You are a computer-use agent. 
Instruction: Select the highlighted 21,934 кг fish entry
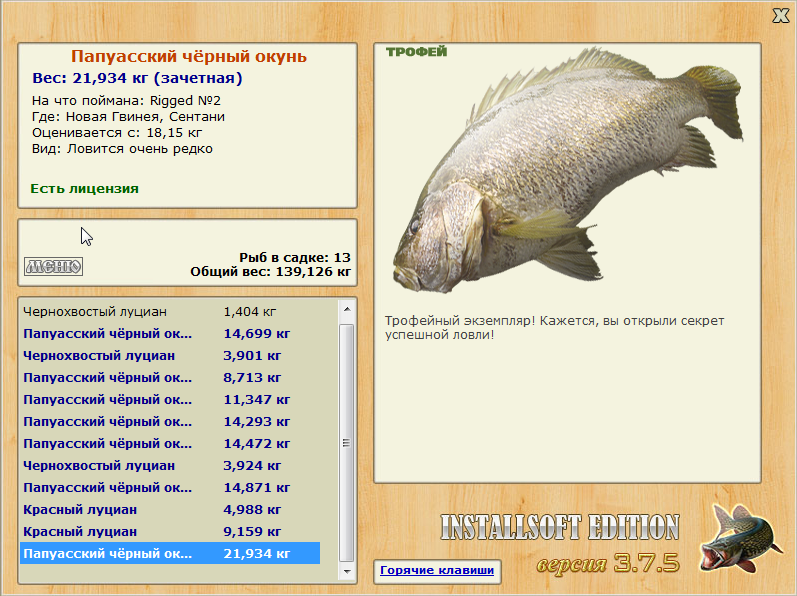pyautogui.click(x=170, y=553)
